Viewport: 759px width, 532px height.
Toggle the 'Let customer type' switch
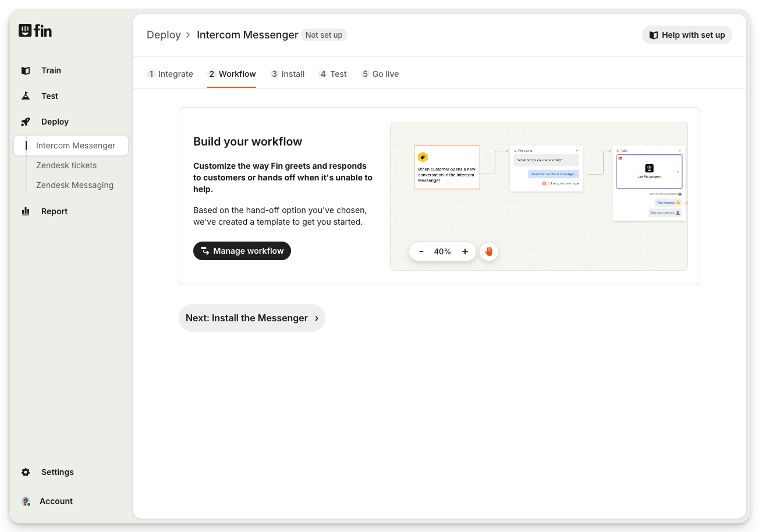545,183
